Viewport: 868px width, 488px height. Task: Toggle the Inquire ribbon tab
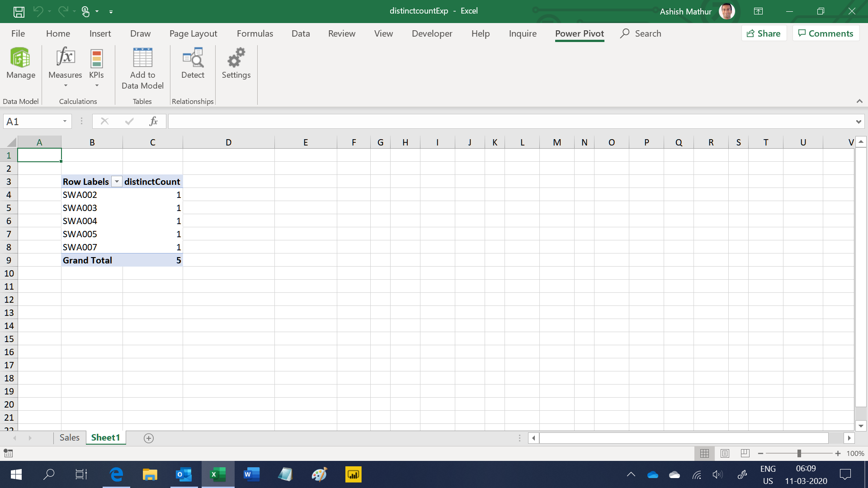coord(522,33)
